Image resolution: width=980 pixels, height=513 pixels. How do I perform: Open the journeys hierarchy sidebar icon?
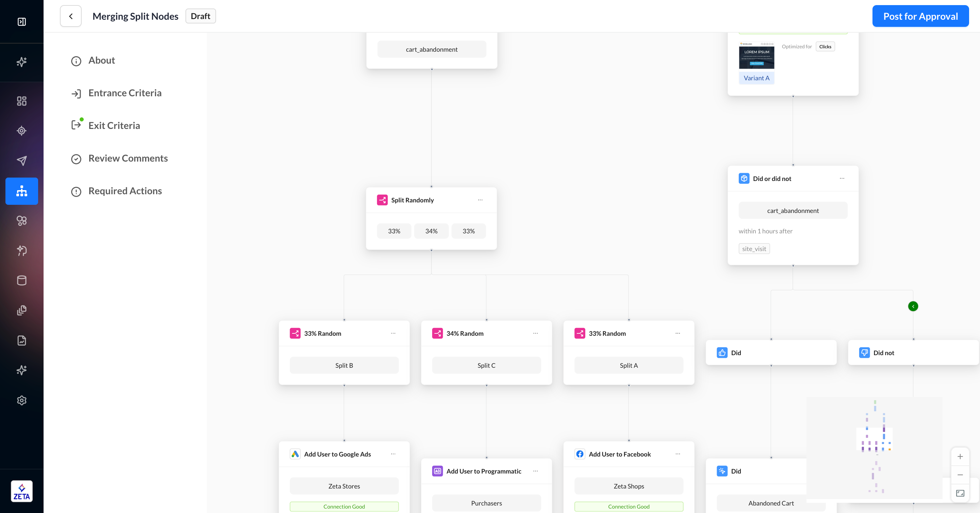pos(22,191)
